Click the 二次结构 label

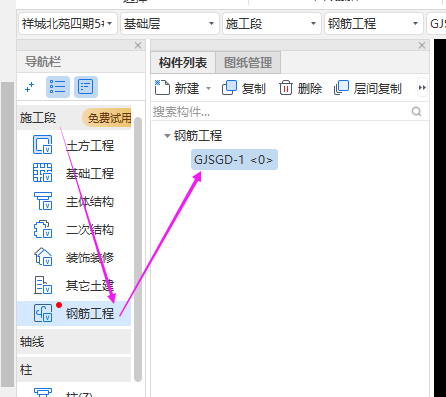point(90,230)
